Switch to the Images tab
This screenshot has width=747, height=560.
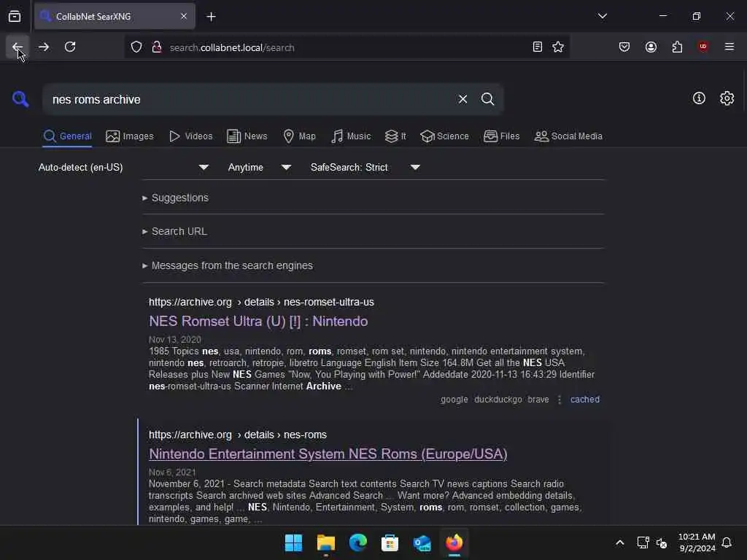[130, 136]
